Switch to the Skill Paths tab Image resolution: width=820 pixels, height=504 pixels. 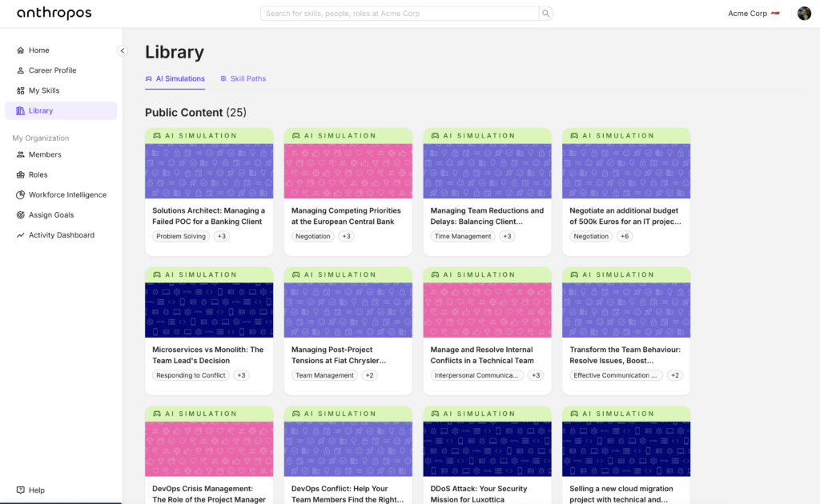(x=243, y=78)
